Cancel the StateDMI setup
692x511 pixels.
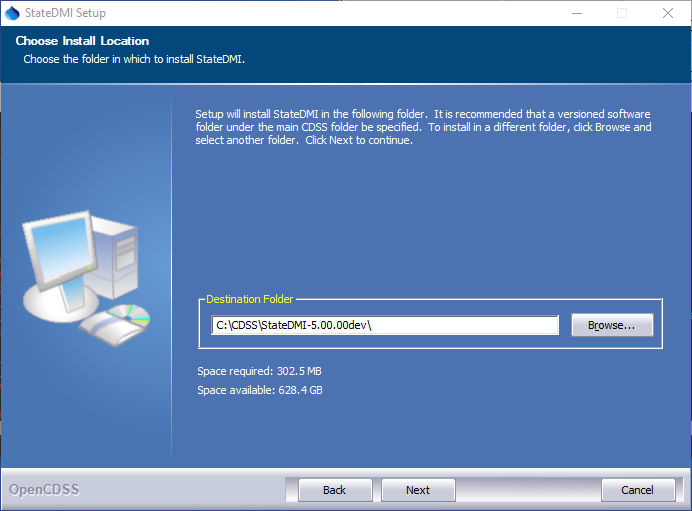click(638, 490)
